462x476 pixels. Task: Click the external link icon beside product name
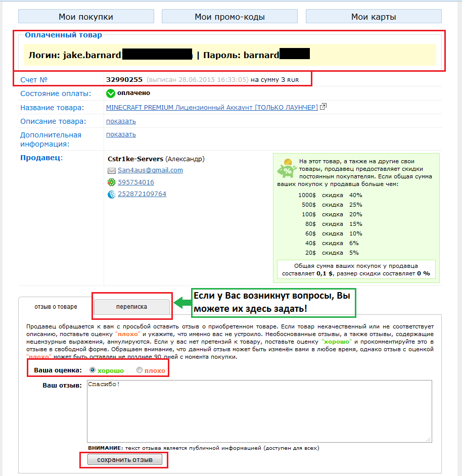pyautogui.click(x=324, y=107)
